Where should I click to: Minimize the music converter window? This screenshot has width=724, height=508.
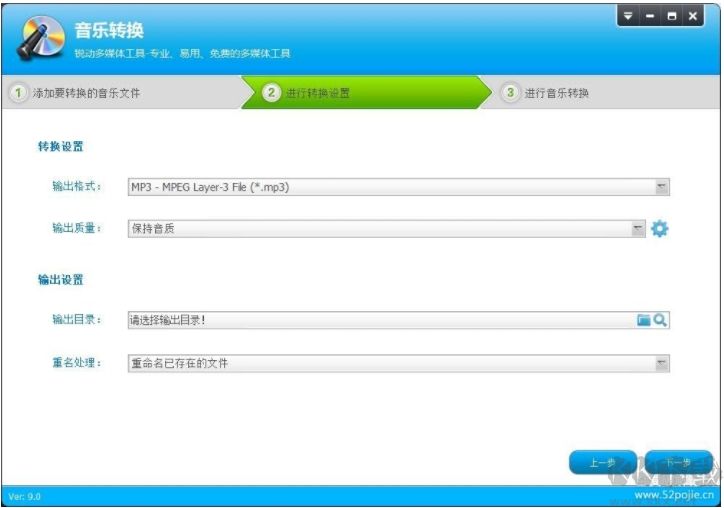(x=650, y=16)
